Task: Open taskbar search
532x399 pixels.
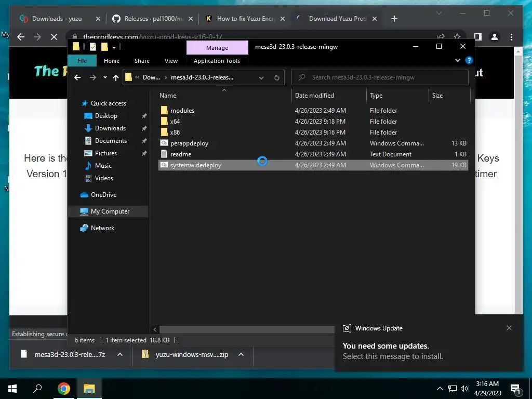Action: [37, 389]
